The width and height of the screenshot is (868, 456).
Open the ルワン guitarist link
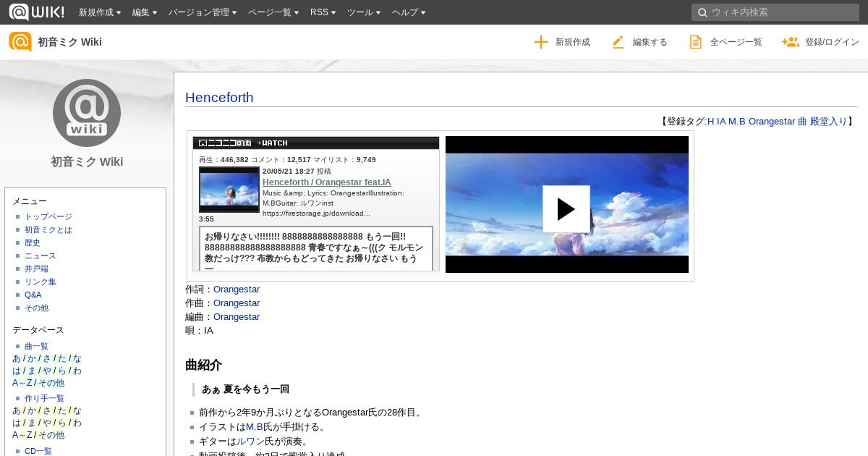[x=250, y=441]
